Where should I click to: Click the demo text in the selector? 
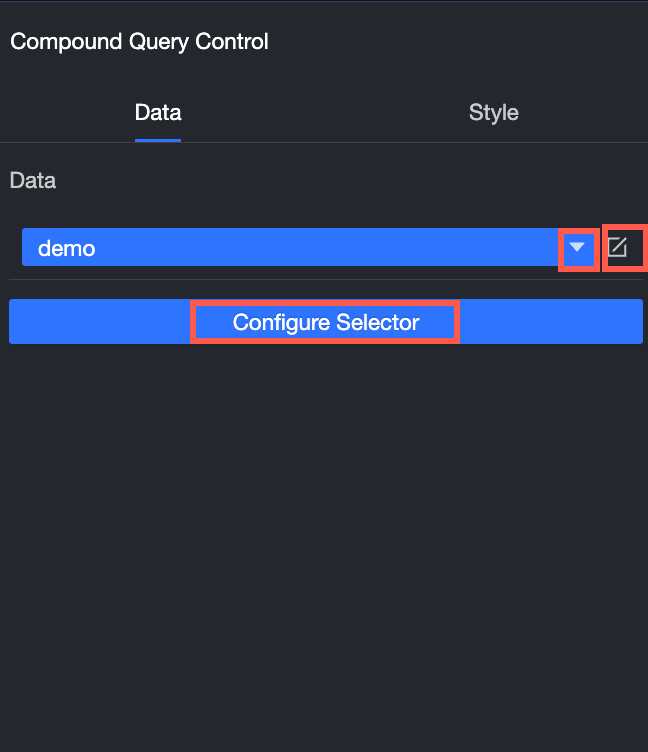tap(66, 248)
